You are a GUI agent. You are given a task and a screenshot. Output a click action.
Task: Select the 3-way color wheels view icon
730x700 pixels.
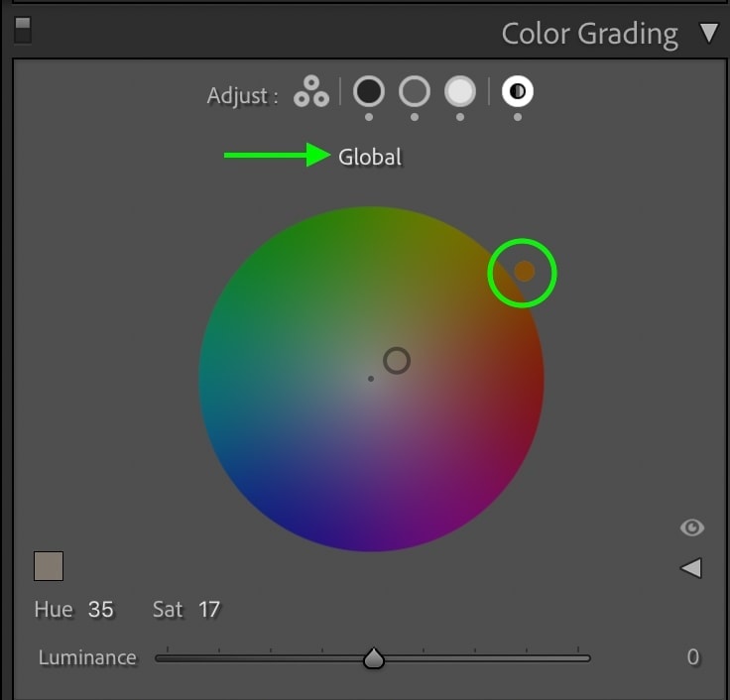(x=311, y=91)
